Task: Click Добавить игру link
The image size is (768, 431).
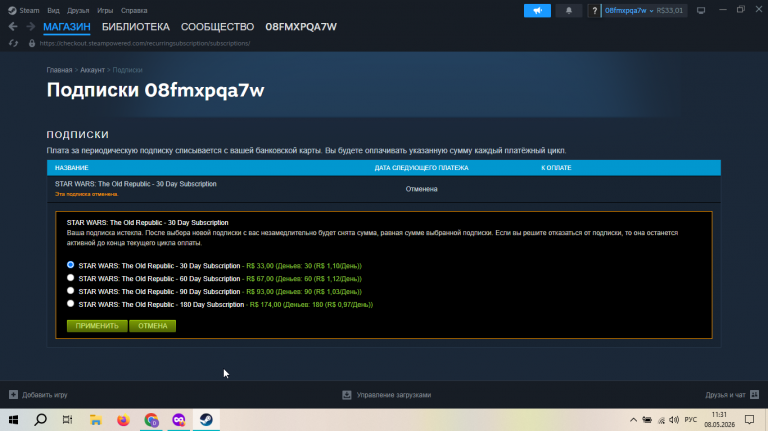Action: pyautogui.click(x=45, y=395)
